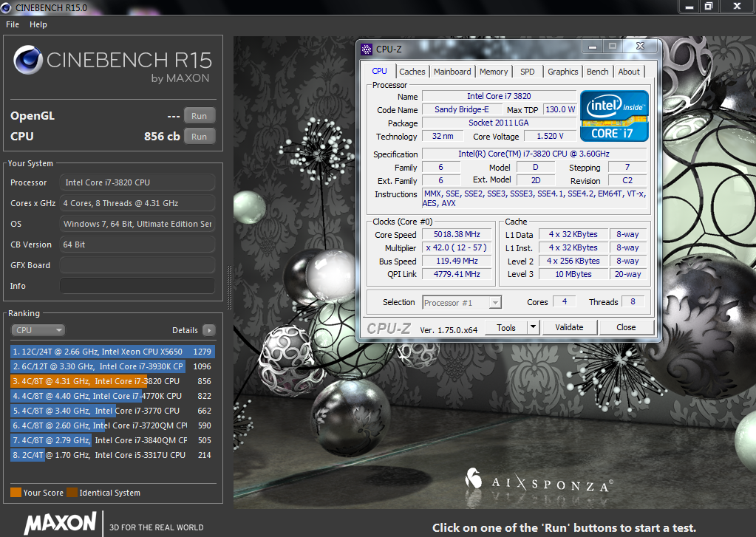Open the Bench tab in CPU-Z
Screen dimensions: 756x537
pyautogui.click(x=597, y=72)
